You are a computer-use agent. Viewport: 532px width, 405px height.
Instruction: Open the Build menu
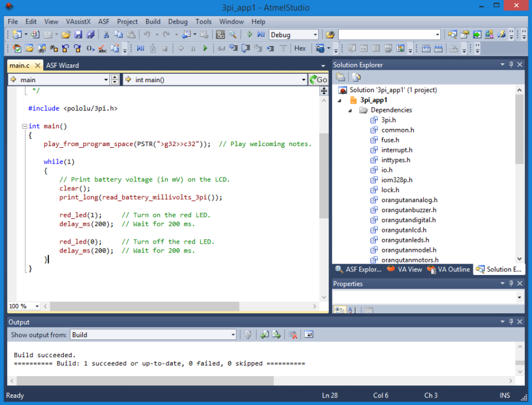point(153,21)
